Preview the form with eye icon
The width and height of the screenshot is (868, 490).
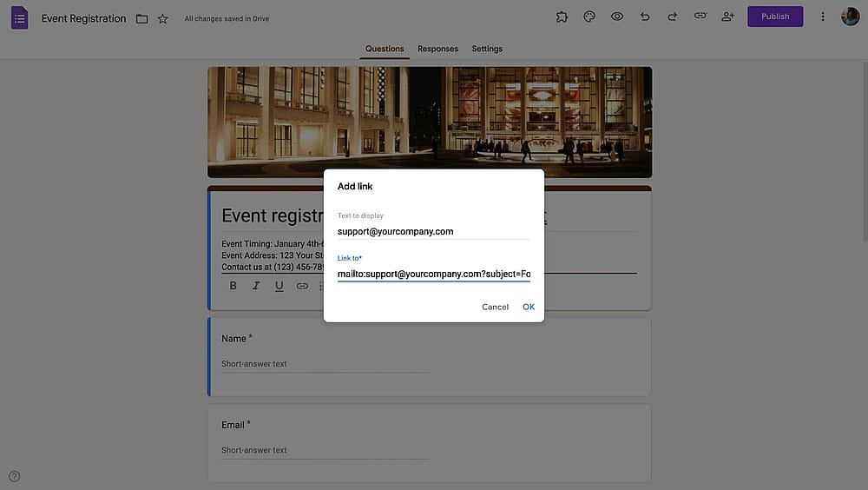(x=617, y=17)
